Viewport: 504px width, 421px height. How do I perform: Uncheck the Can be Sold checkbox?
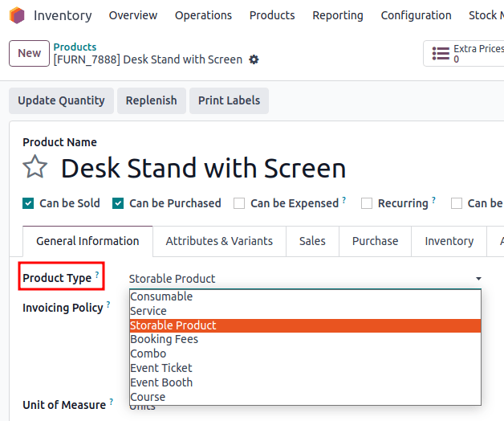[28, 203]
